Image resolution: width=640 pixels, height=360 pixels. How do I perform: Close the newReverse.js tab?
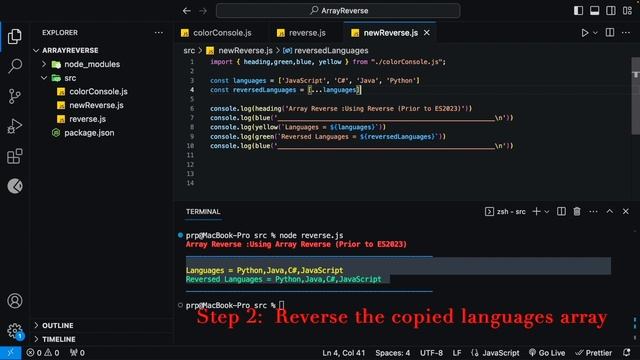click(x=427, y=33)
